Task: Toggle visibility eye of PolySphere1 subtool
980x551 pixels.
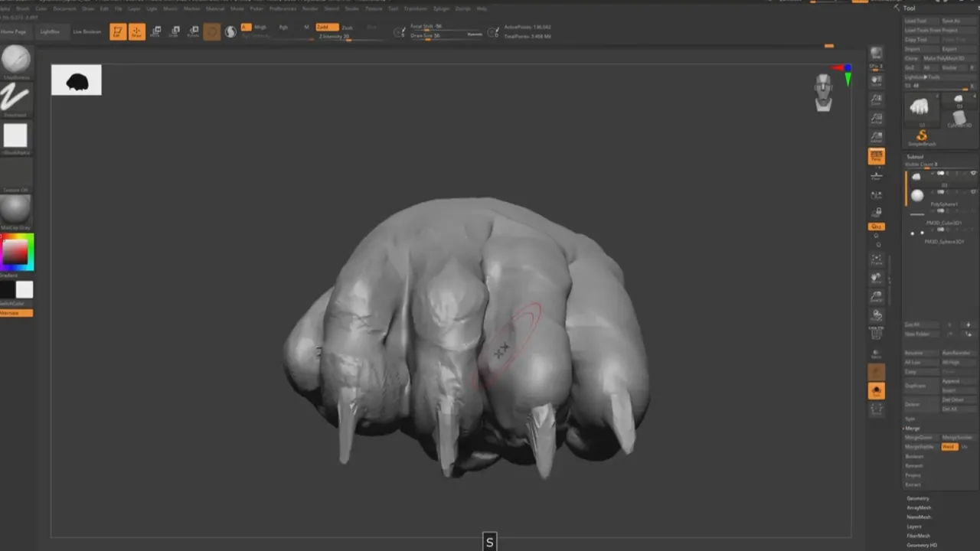Action: tap(973, 191)
